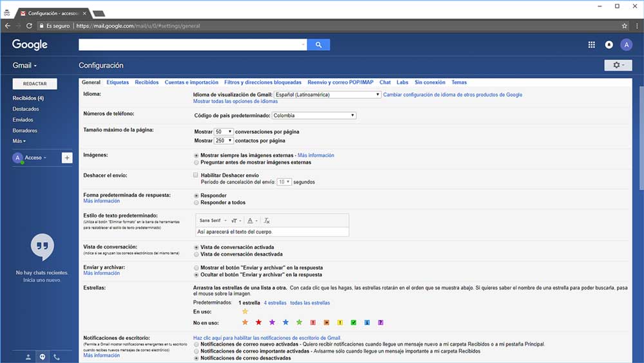Viewport: 644px width, 363px height.
Task: Open contacts tab icon in chat panel
Action: tap(28, 357)
